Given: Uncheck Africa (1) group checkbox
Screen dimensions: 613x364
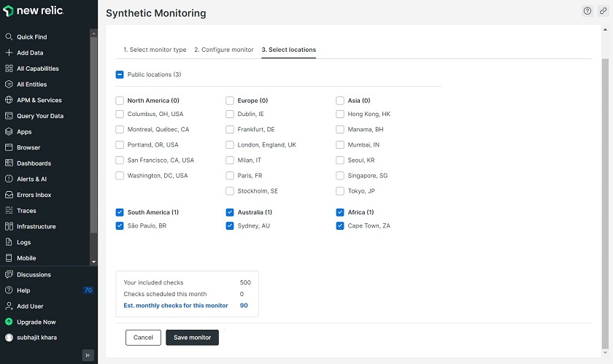Looking at the screenshot, I should point(340,212).
